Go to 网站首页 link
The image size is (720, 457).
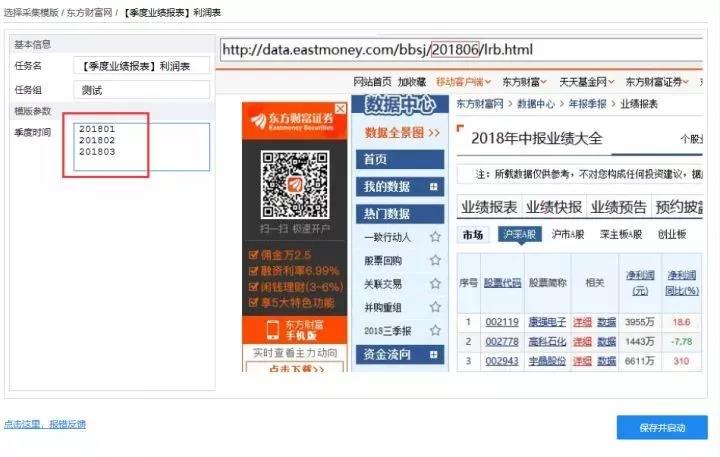click(372, 82)
